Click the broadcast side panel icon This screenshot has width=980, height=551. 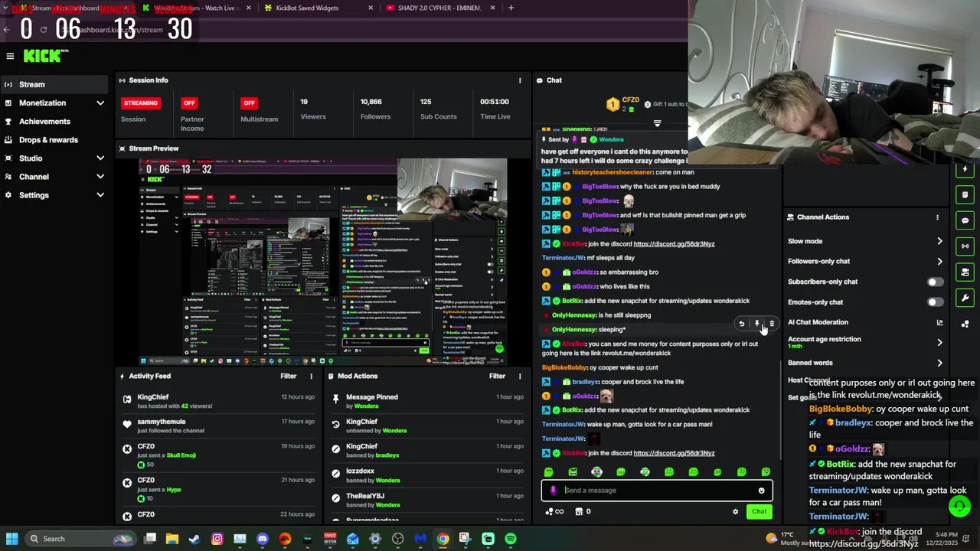click(965, 246)
